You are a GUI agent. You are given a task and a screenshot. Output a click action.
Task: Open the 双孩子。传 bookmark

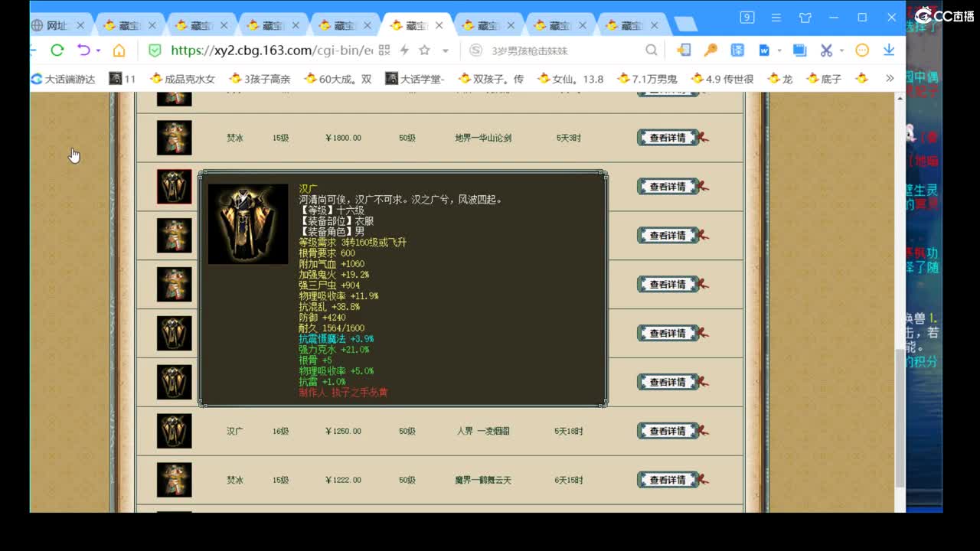click(x=491, y=78)
